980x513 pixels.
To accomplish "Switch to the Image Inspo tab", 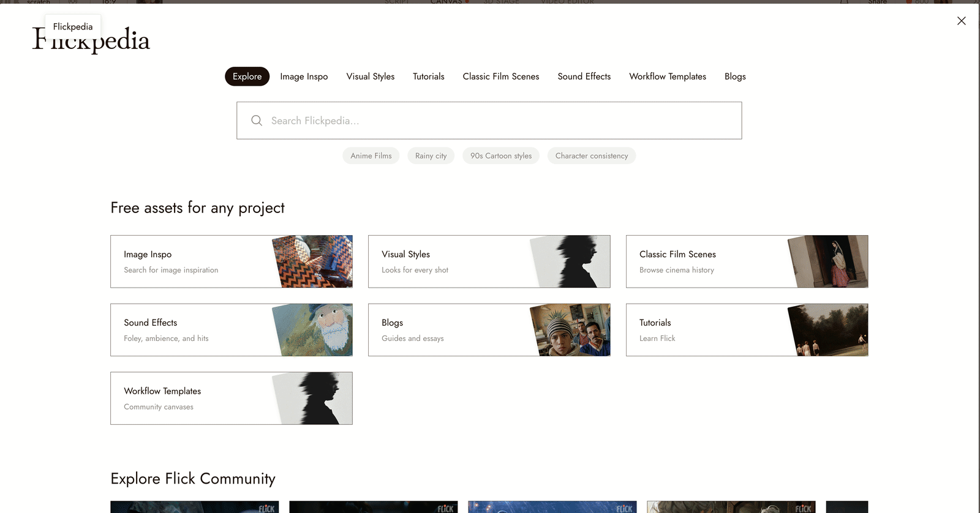I will pos(304,77).
